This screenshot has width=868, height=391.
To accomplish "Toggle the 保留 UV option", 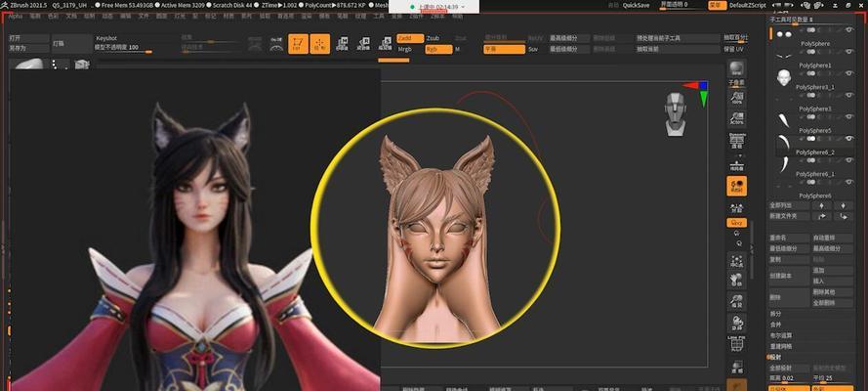I will [x=735, y=49].
